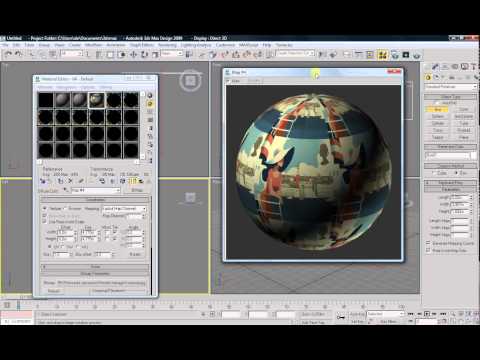Click Sample Type icon beside sample slots
480x360 pixels.
pyautogui.click(x=150, y=95)
